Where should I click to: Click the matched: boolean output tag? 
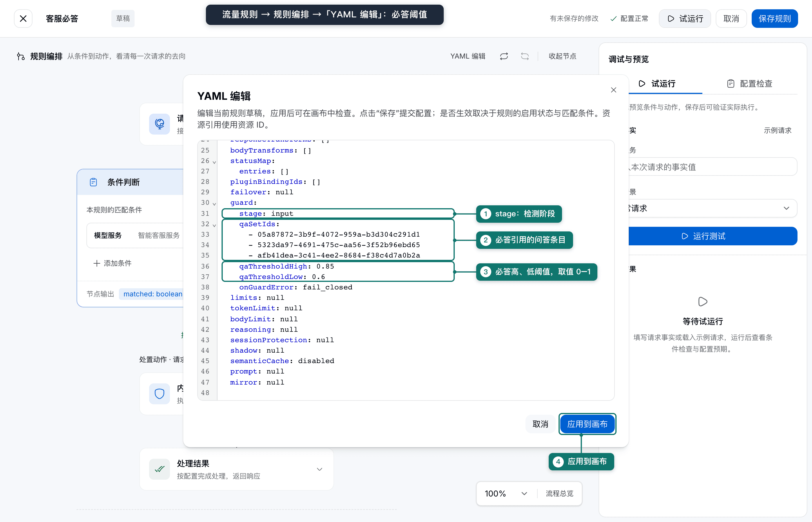152,294
